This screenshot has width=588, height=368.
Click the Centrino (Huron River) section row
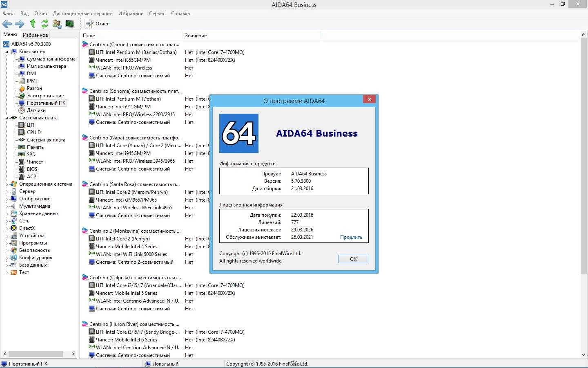tap(131, 324)
